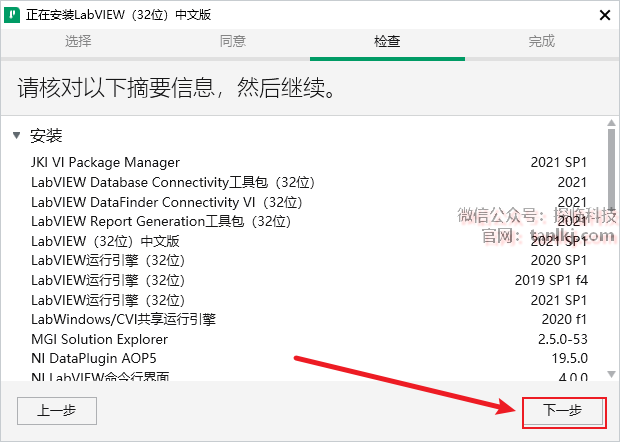Open the 完成 tab
620x442 pixels.
(x=542, y=41)
